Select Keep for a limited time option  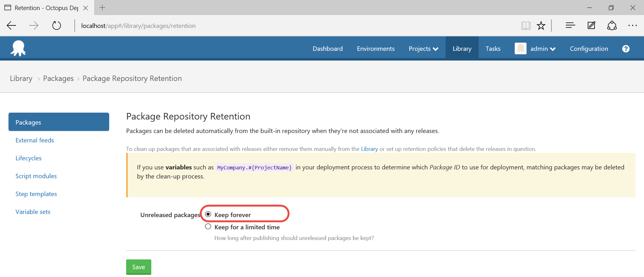[x=208, y=226]
